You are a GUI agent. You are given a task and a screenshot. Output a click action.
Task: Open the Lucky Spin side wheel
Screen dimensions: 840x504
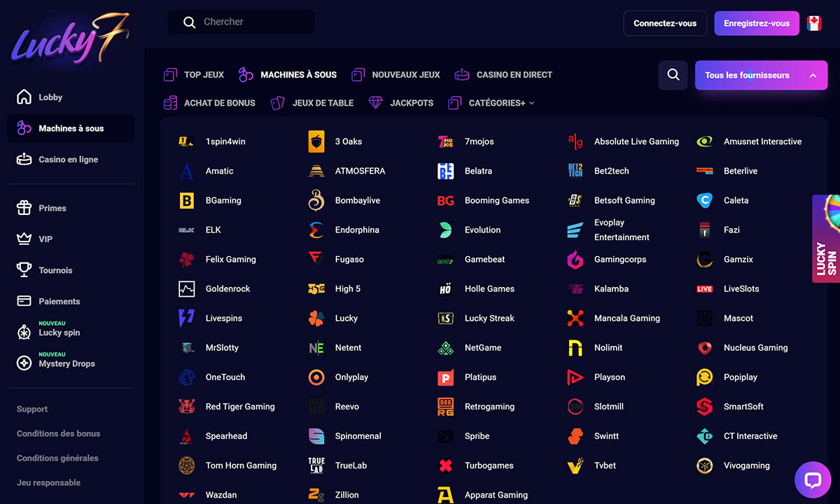(x=827, y=240)
